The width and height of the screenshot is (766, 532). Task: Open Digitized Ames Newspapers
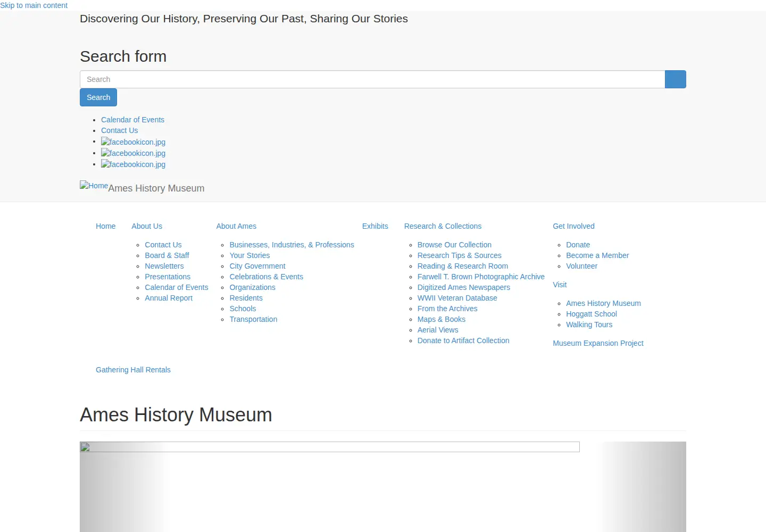point(464,287)
